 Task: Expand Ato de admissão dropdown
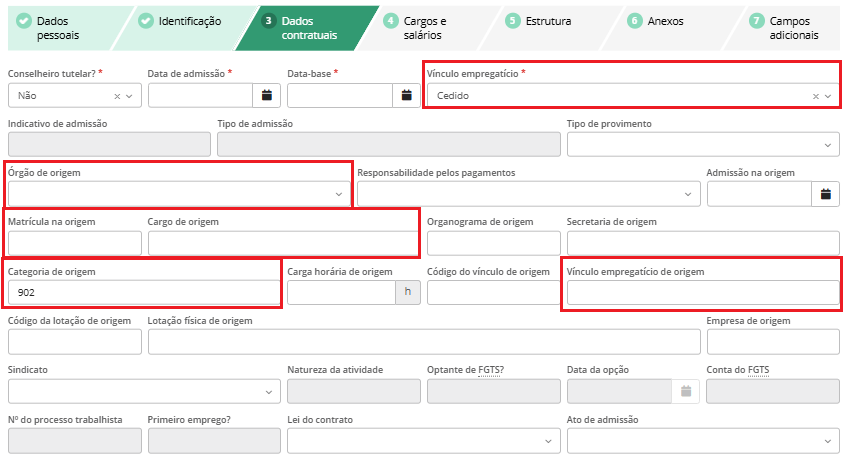click(703, 441)
